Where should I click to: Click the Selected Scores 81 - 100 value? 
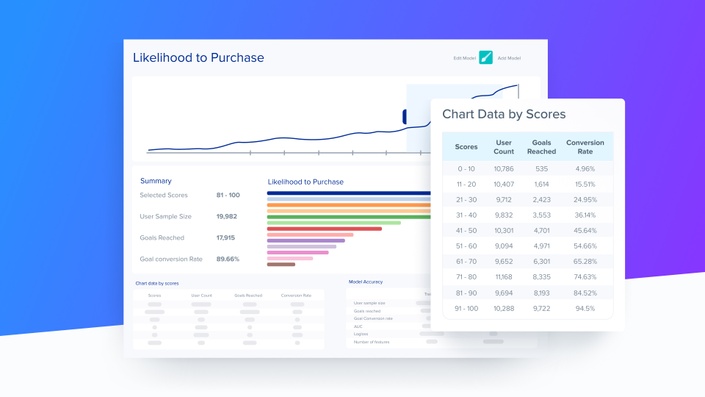click(x=228, y=195)
